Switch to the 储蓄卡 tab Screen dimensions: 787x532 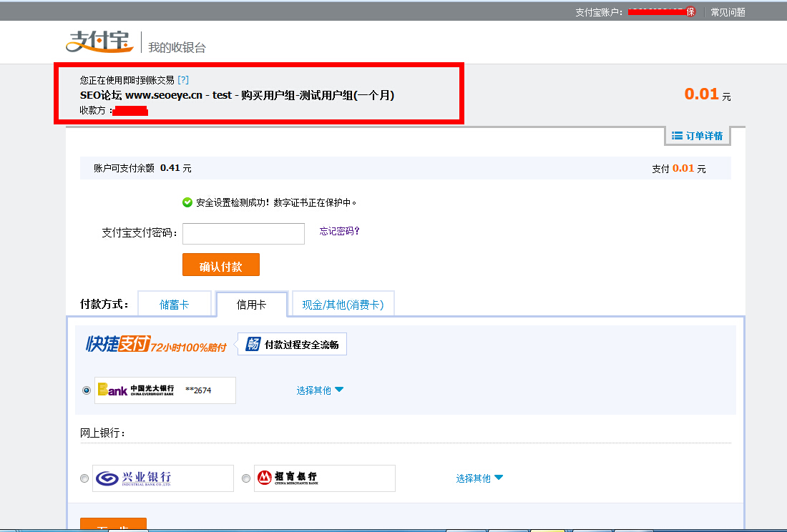pos(175,305)
